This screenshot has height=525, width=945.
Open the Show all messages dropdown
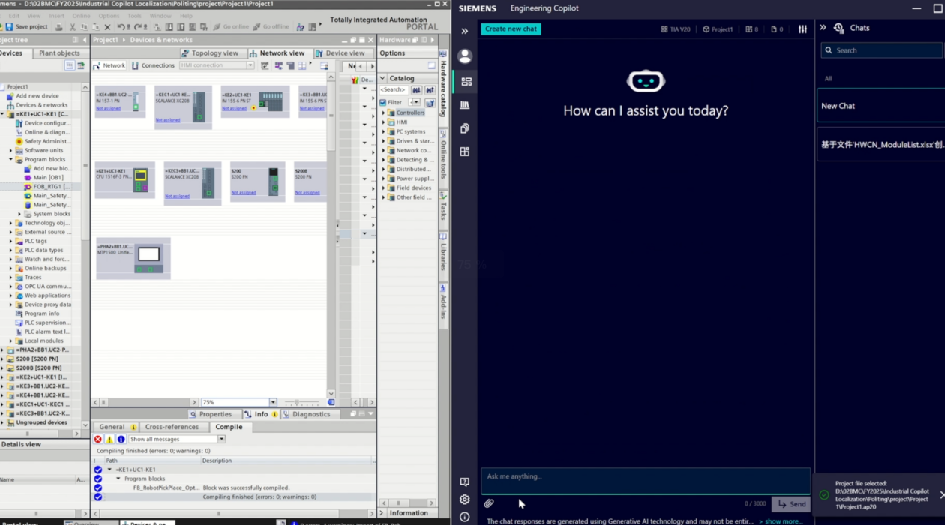(220, 439)
